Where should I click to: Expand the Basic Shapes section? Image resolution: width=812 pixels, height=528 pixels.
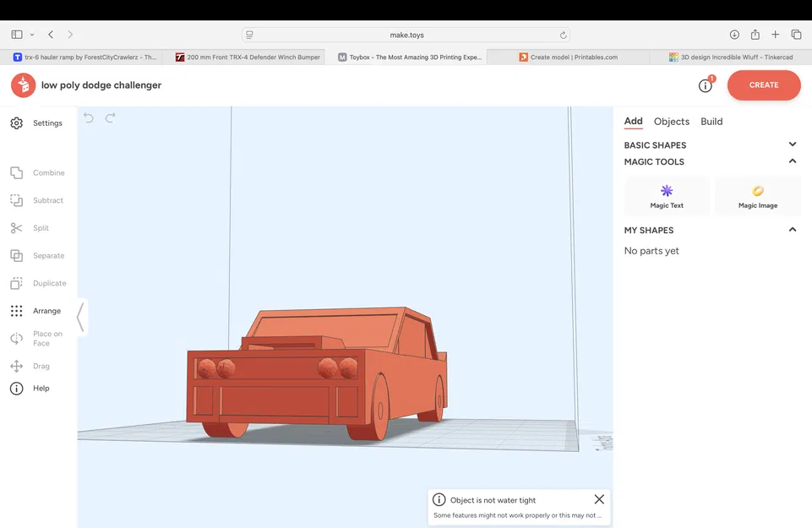pyautogui.click(x=793, y=144)
